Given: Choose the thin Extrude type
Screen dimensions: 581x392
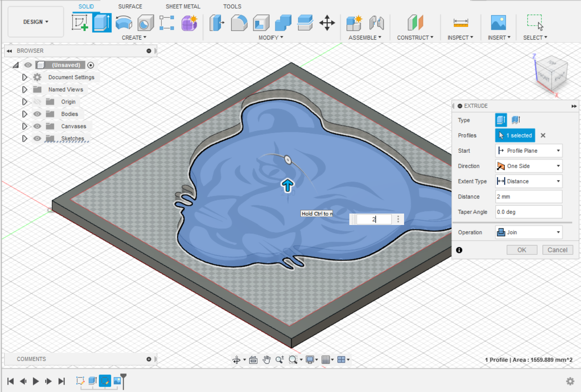Looking at the screenshot, I should click(516, 120).
